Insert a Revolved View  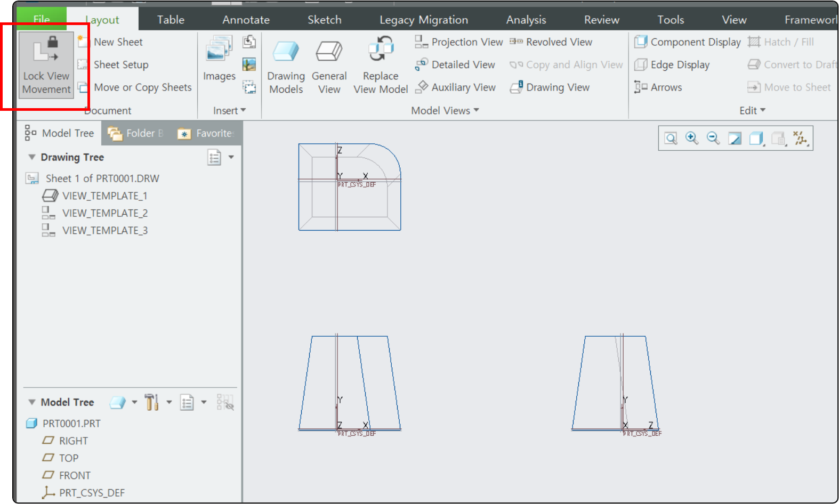(551, 42)
